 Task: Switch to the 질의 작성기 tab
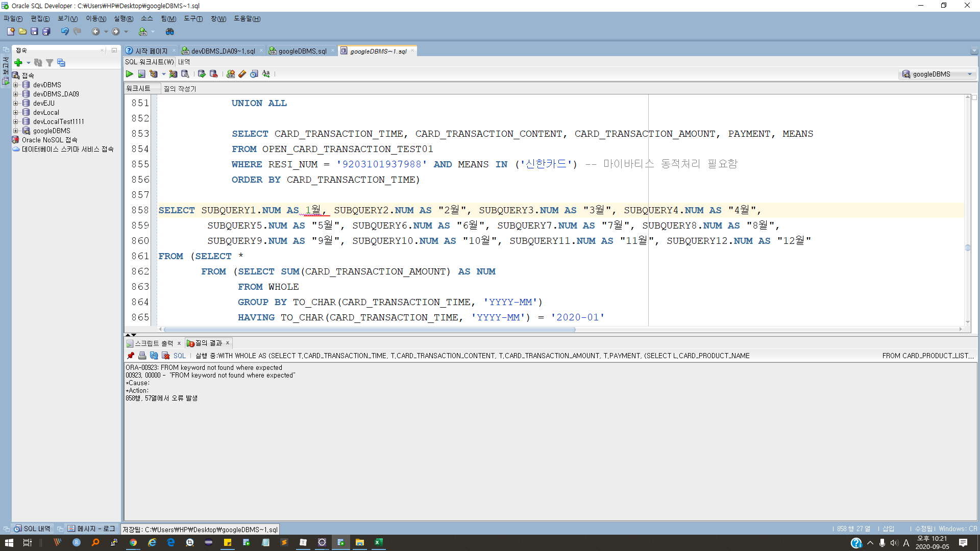180,89
